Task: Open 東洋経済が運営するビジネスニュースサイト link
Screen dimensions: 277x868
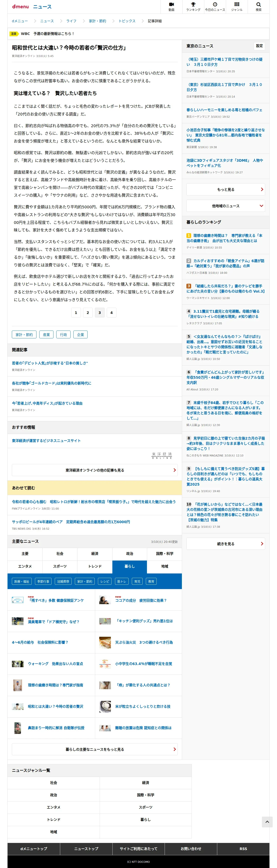Action: 46,441
